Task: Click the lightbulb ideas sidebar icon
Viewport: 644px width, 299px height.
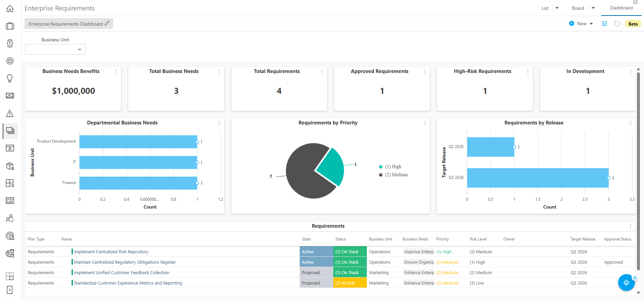Action: point(10,78)
